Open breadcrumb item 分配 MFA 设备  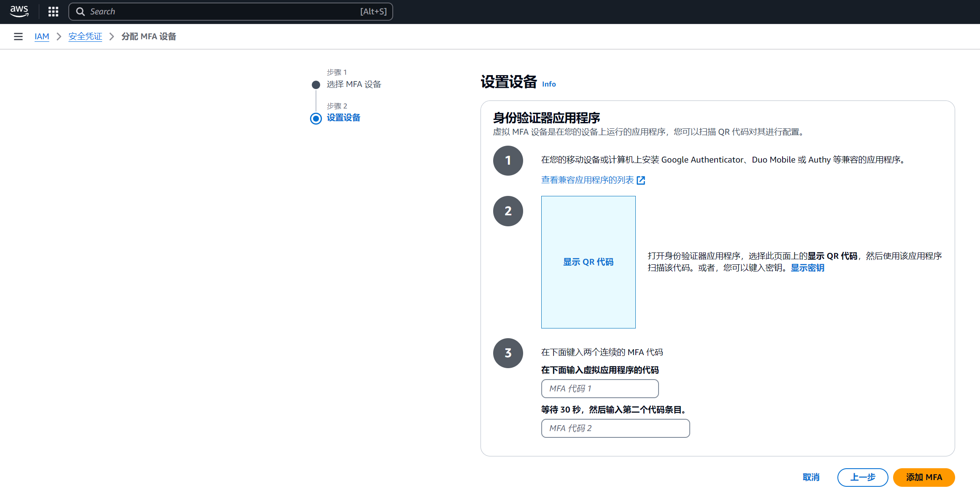[148, 36]
